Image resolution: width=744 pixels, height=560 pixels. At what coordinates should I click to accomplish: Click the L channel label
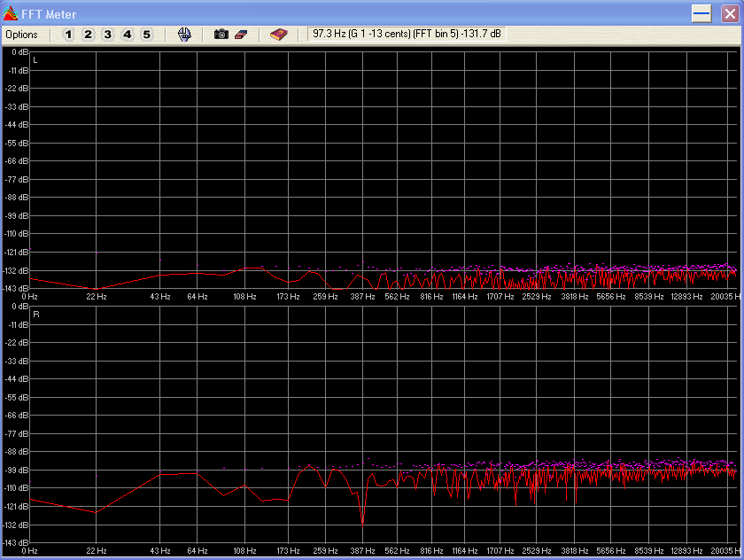tap(35, 60)
